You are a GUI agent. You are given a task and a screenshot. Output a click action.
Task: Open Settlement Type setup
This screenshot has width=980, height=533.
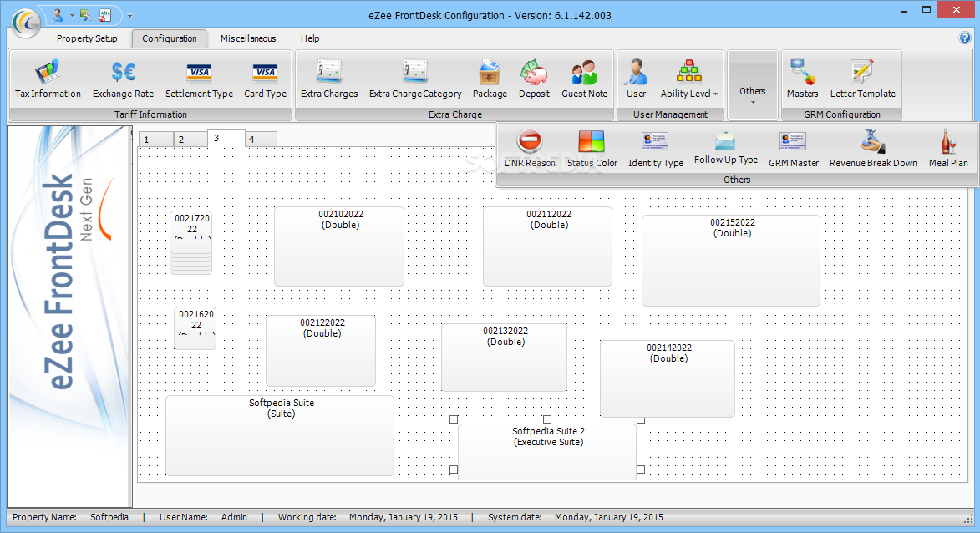pos(199,79)
